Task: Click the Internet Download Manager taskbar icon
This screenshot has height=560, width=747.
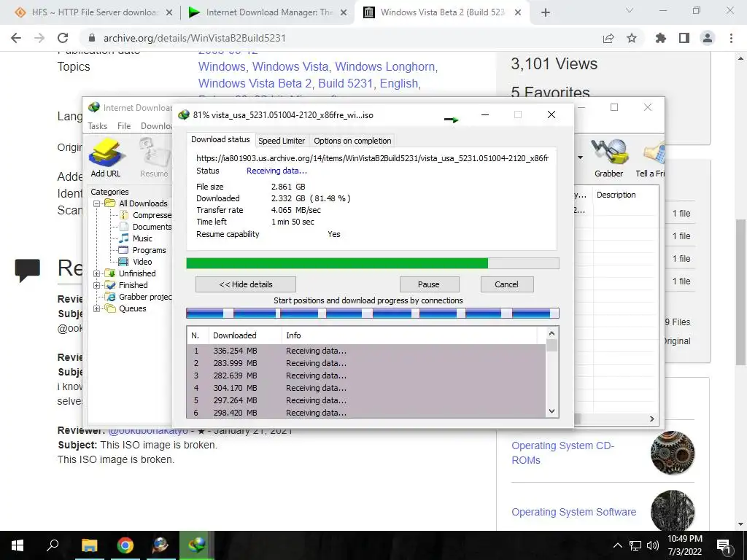Action: point(196,545)
